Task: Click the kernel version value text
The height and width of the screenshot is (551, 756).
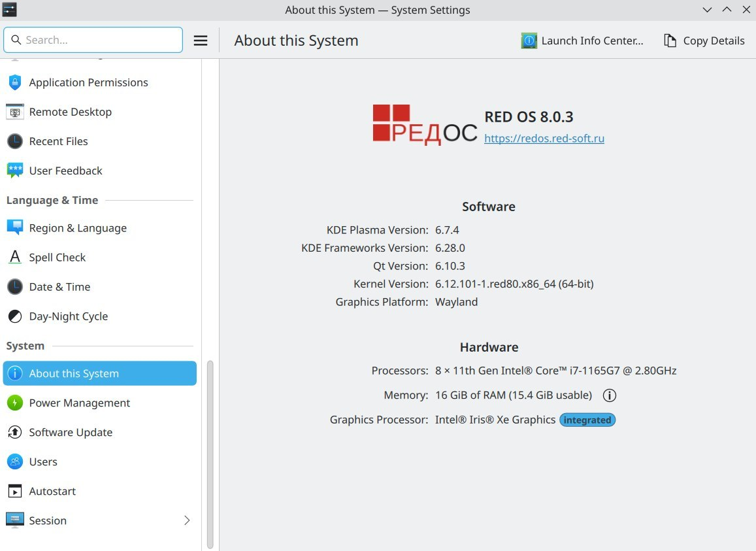Action: (x=514, y=284)
